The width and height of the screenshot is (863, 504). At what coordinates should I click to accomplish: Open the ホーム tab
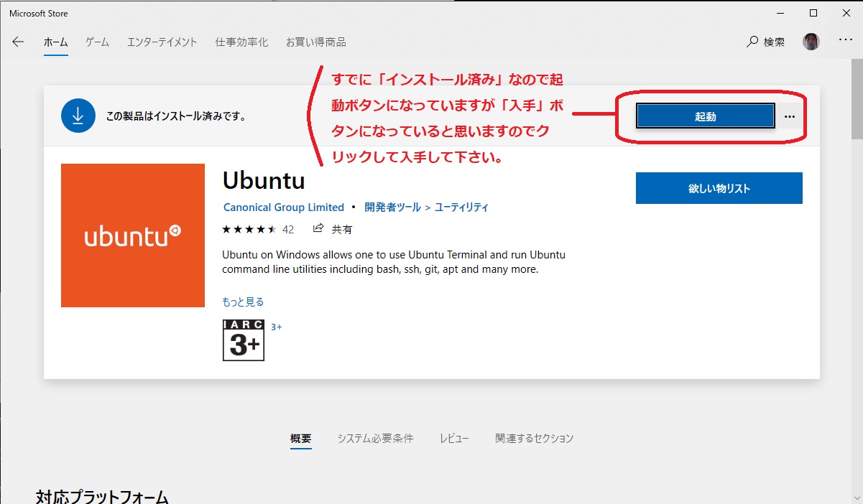55,42
